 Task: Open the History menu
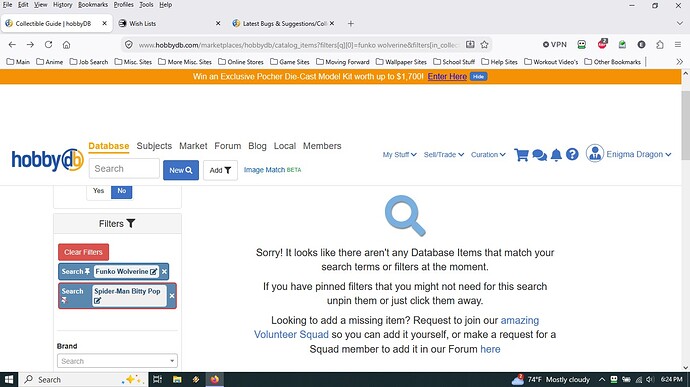62,5
